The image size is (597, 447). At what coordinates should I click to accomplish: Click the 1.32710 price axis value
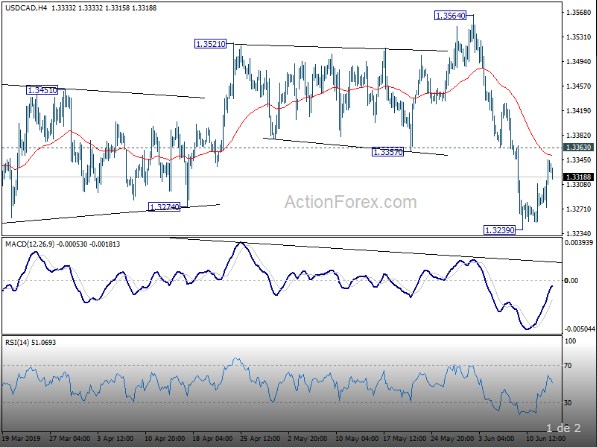coord(579,209)
